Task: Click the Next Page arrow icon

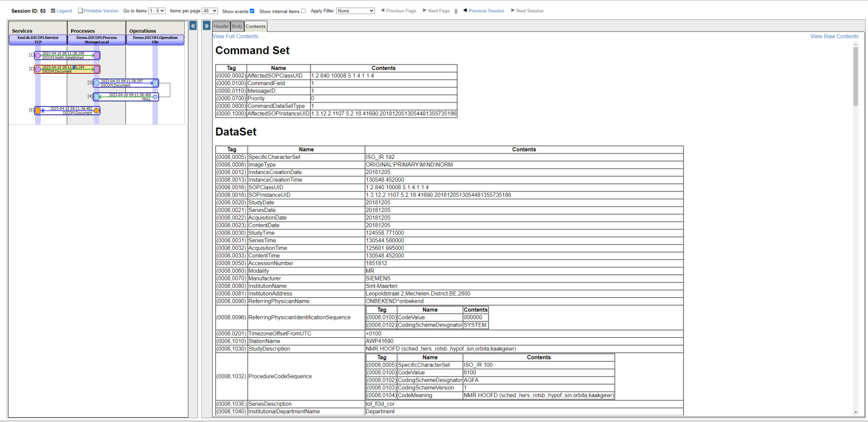Action: click(424, 10)
